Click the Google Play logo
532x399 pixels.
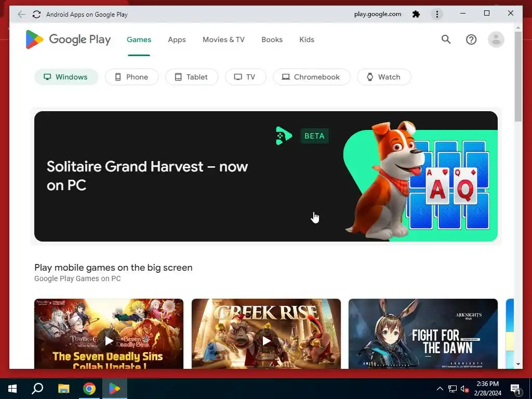tap(68, 39)
